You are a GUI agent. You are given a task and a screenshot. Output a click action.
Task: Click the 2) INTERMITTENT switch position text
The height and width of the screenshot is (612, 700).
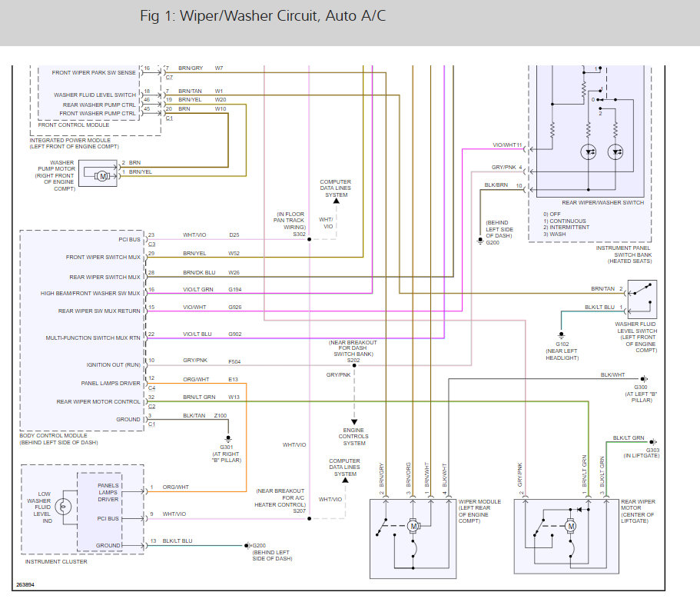pos(566,228)
